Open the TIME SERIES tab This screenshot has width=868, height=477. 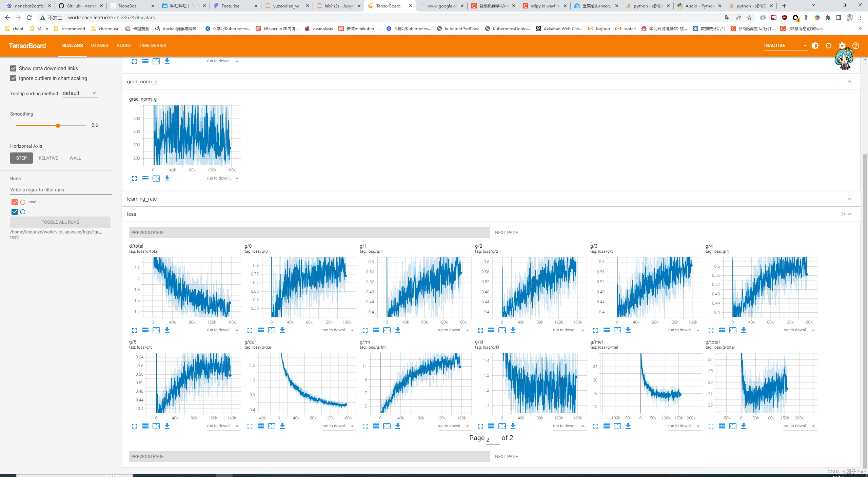coord(152,46)
